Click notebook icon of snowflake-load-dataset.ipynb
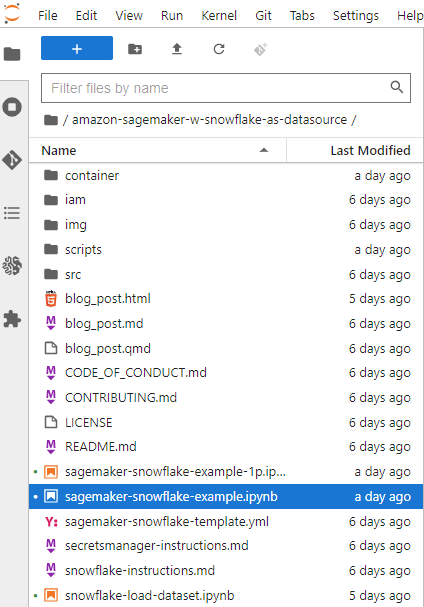Viewport: 424px width, 607px height. tap(51, 595)
